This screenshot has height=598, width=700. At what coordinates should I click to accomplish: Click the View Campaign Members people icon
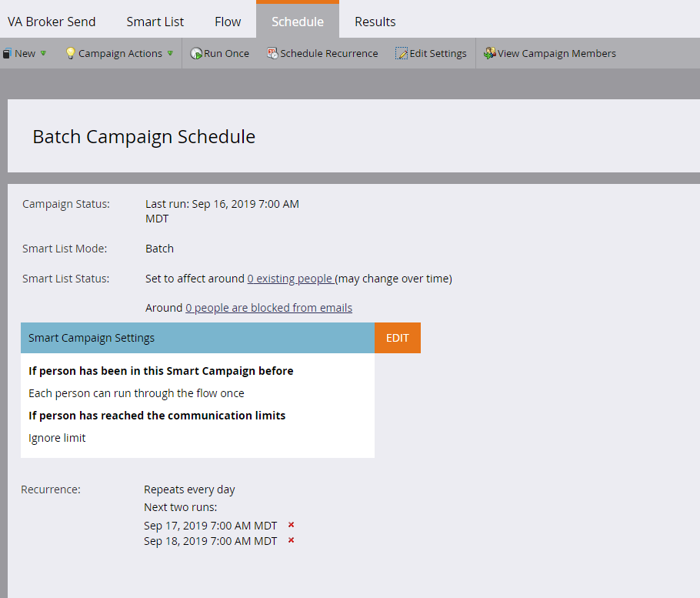pos(489,54)
